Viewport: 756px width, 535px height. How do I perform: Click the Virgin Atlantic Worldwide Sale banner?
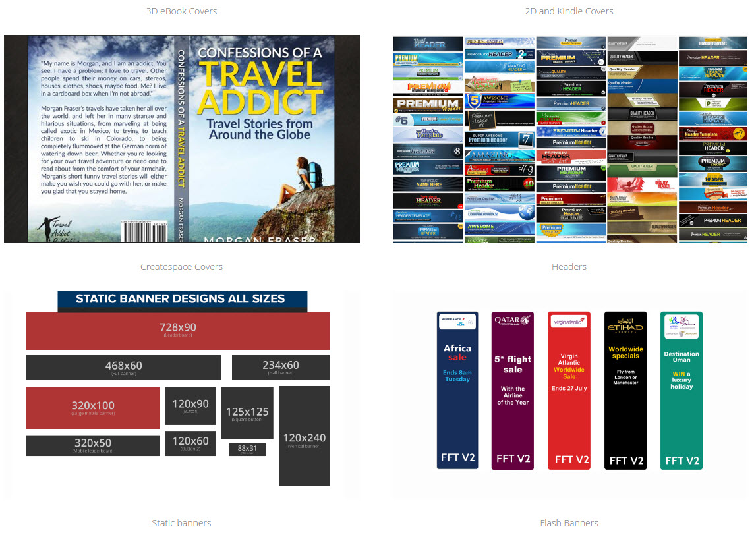point(569,390)
